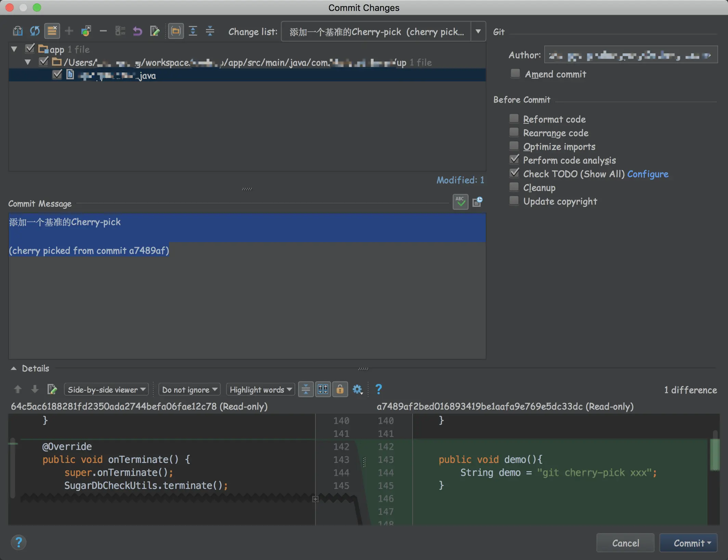Viewport: 728px width, 560px height.
Task: Click the Configure link
Action: click(648, 174)
